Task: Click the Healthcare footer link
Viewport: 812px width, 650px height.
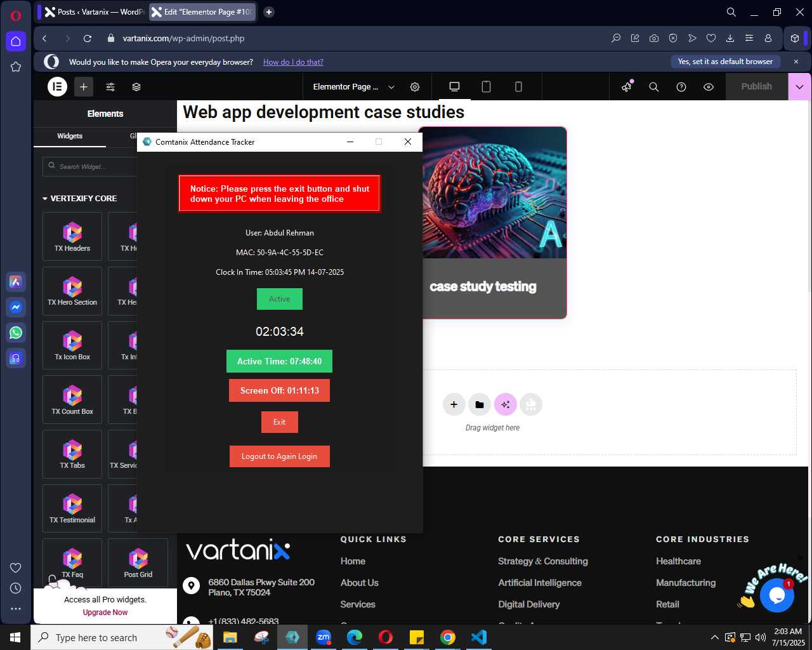Action: 678,561
